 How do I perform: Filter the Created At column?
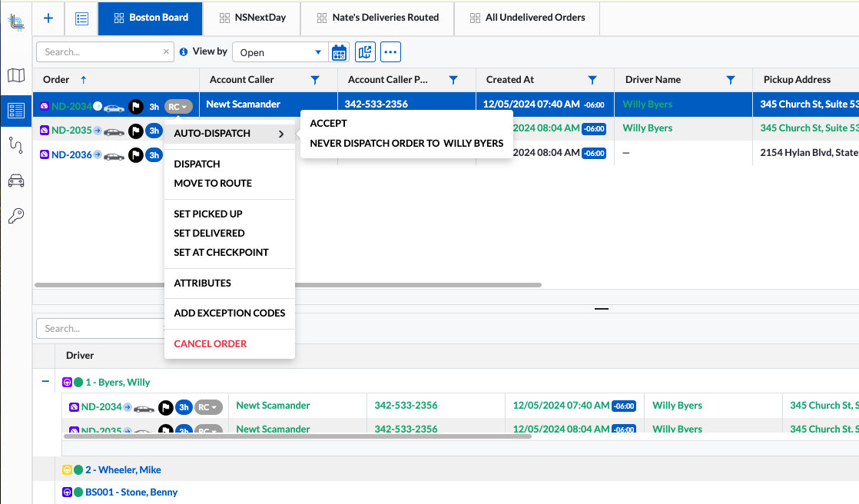(x=592, y=80)
